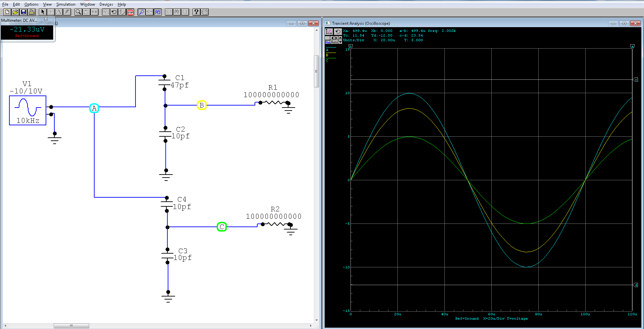
Task: Select capacitor C4 in the schematic
Action: click(167, 204)
